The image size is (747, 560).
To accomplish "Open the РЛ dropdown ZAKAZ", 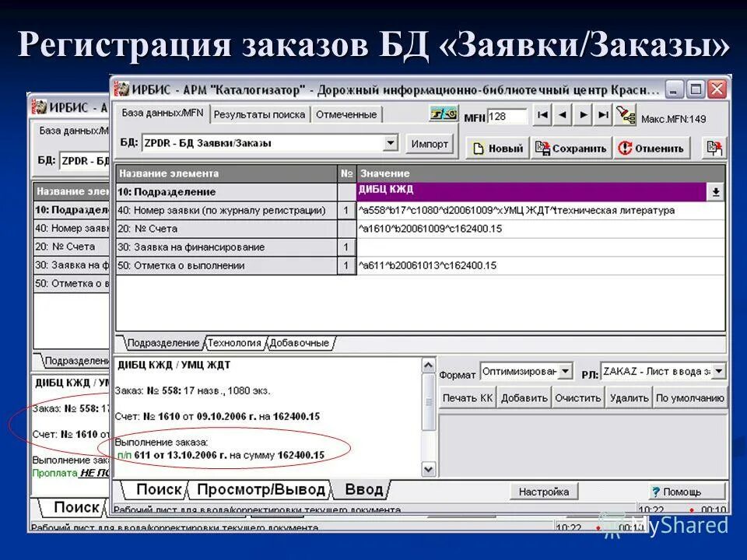I will tap(719, 373).
